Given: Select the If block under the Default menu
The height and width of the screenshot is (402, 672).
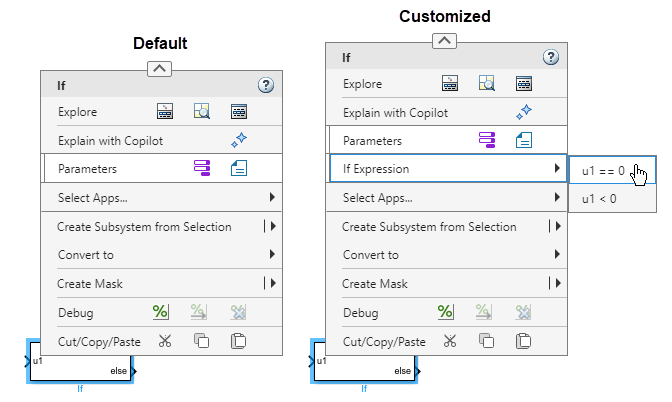Looking at the screenshot, I should [x=80, y=367].
